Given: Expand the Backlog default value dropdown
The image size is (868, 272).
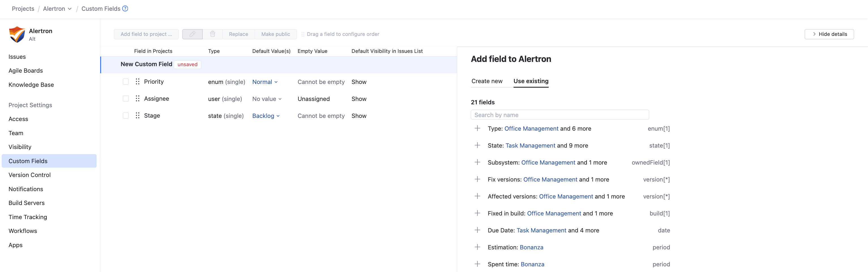Looking at the screenshot, I should (x=266, y=116).
